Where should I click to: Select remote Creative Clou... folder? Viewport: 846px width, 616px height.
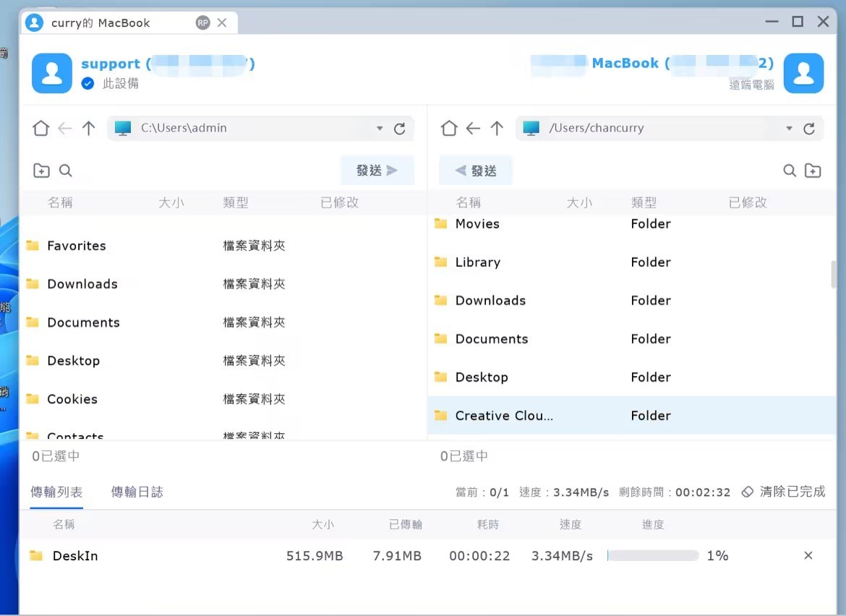click(x=631, y=415)
